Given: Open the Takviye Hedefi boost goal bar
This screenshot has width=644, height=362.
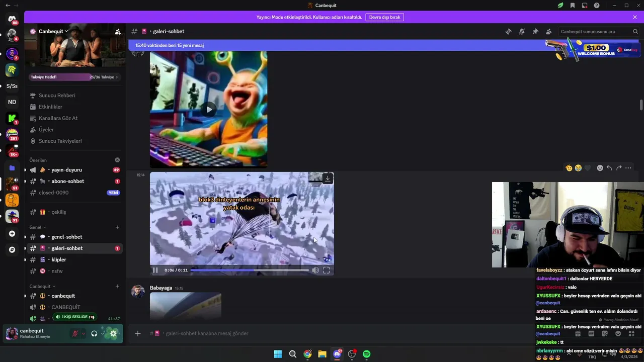Looking at the screenshot, I should pos(74,77).
